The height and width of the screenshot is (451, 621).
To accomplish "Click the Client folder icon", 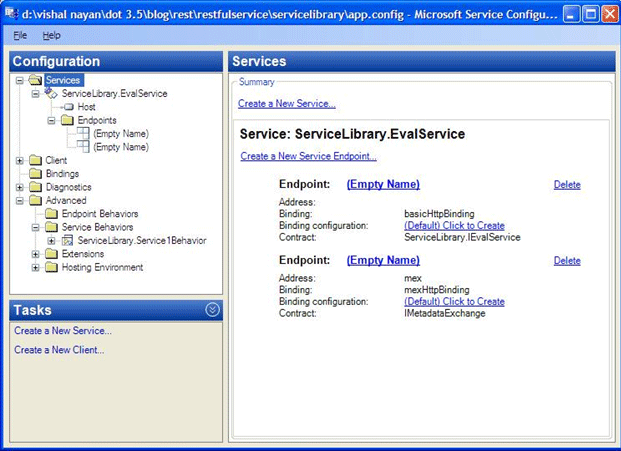I will tap(35, 160).
